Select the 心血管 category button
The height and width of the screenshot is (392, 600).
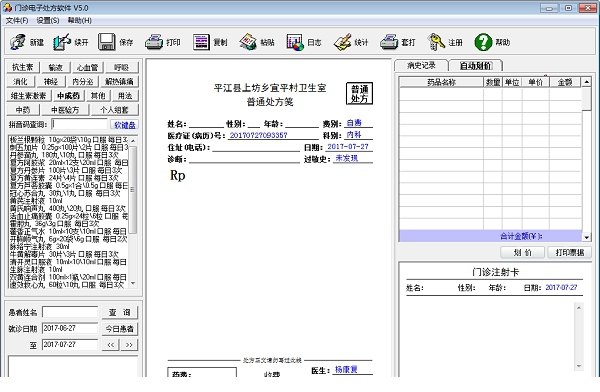[87, 67]
